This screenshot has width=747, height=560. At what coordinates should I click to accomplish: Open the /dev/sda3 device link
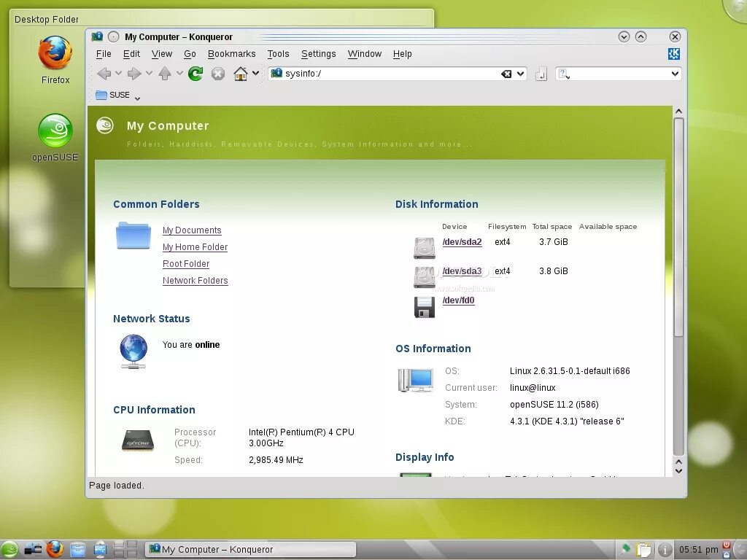(462, 271)
